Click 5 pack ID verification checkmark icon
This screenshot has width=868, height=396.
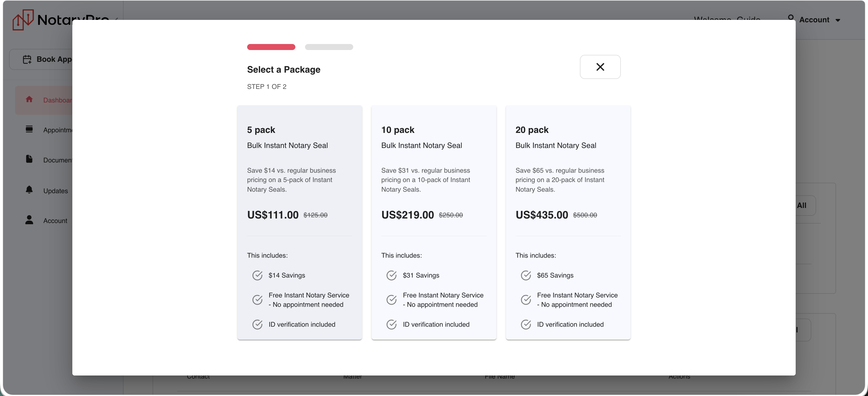coord(257,325)
